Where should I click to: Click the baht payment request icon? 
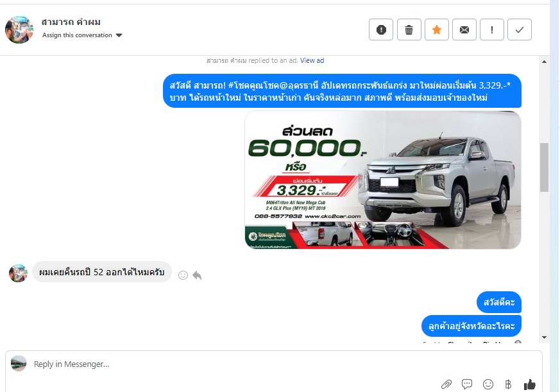508,384
